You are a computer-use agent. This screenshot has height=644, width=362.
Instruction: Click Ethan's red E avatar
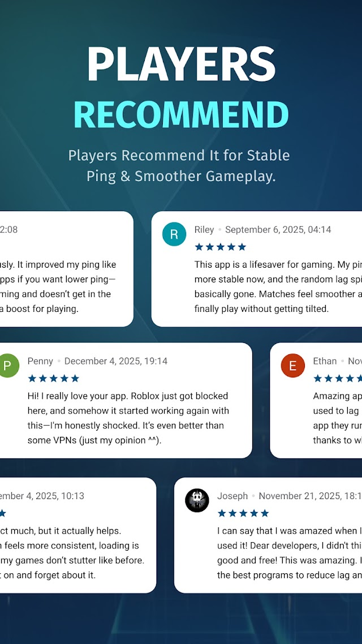[292, 366]
